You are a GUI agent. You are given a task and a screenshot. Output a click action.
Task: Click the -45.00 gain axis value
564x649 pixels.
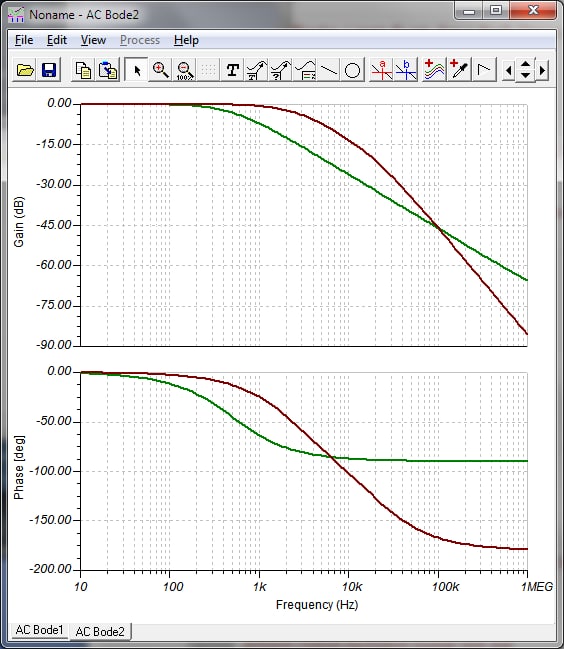pyautogui.click(x=54, y=225)
